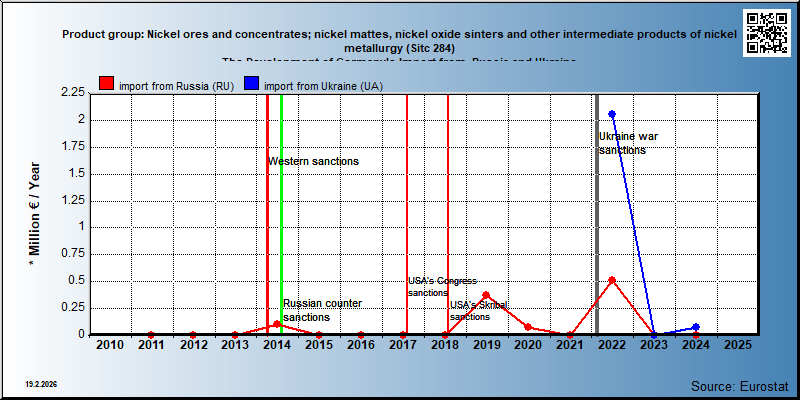Click the 'USA's Skribal sanctions' annotation
The image size is (800, 400).
point(479,311)
